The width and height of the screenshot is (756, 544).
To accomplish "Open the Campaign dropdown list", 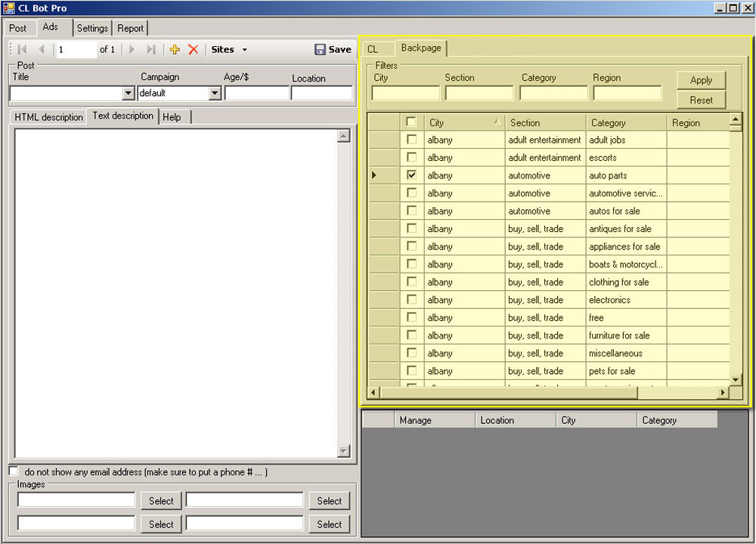I will click(x=215, y=94).
